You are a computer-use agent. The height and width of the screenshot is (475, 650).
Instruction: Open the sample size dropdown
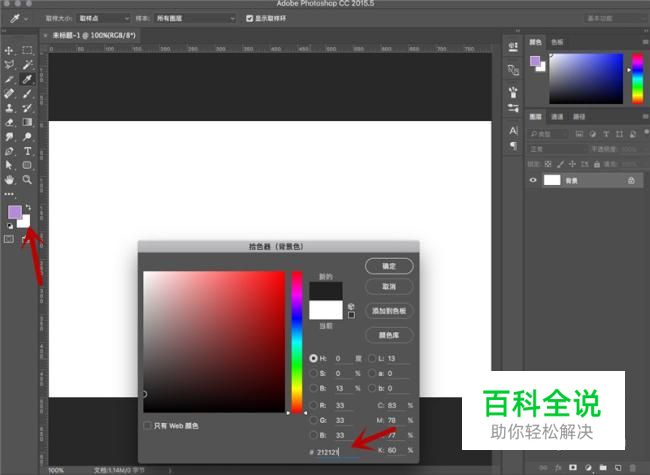tap(104, 18)
